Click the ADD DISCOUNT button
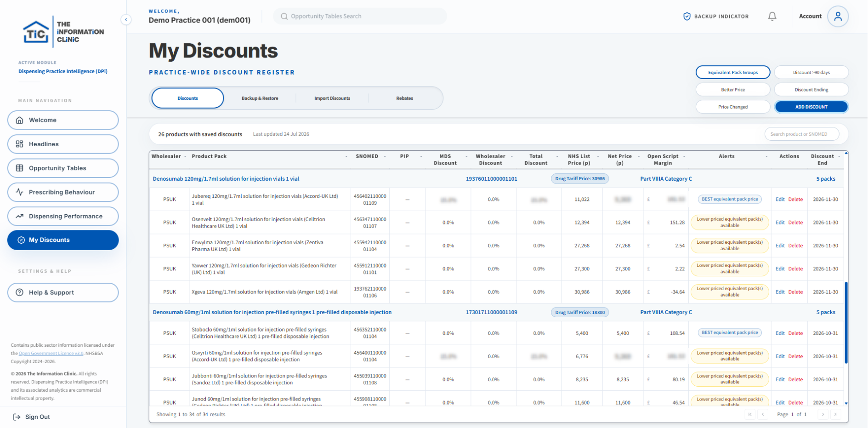The height and width of the screenshot is (429, 868). click(x=811, y=107)
